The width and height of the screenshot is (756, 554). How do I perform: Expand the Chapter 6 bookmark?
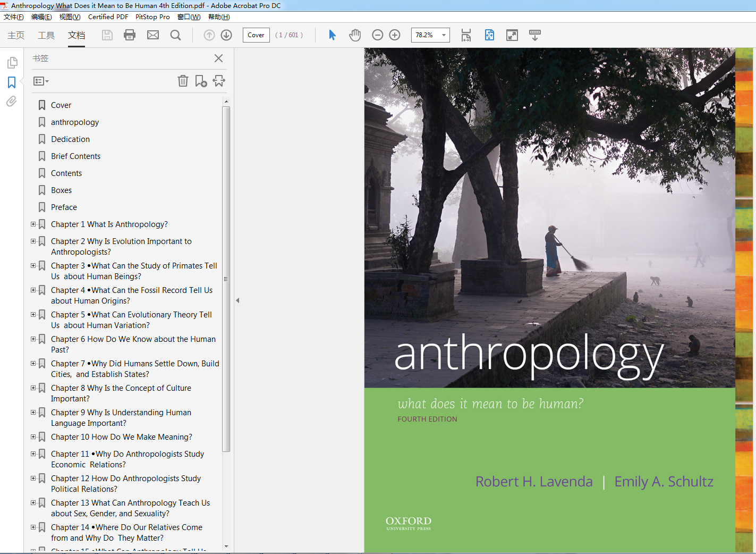[33, 339]
